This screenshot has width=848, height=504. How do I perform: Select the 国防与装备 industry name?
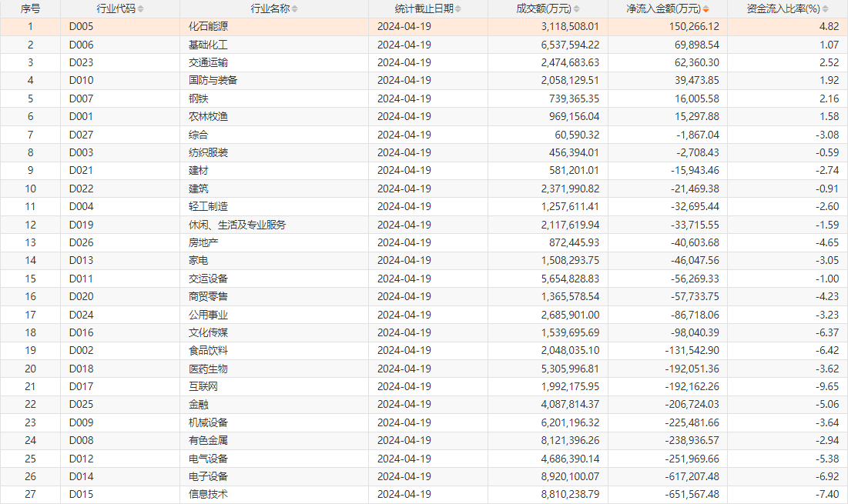pyautogui.click(x=213, y=80)
